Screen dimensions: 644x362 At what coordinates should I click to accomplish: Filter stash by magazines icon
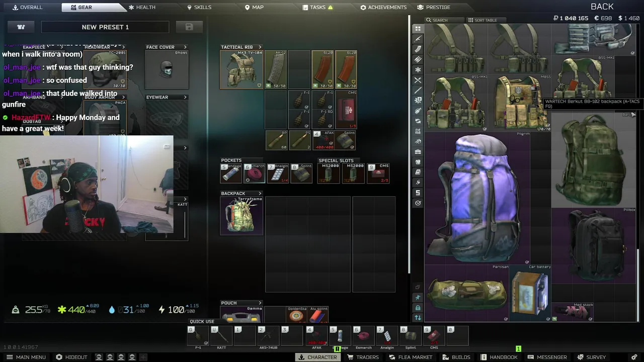[x=418, y=49]
